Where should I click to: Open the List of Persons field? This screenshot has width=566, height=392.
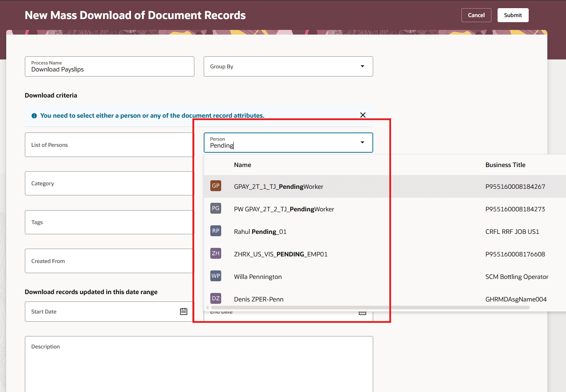click(x=109, y=145)
